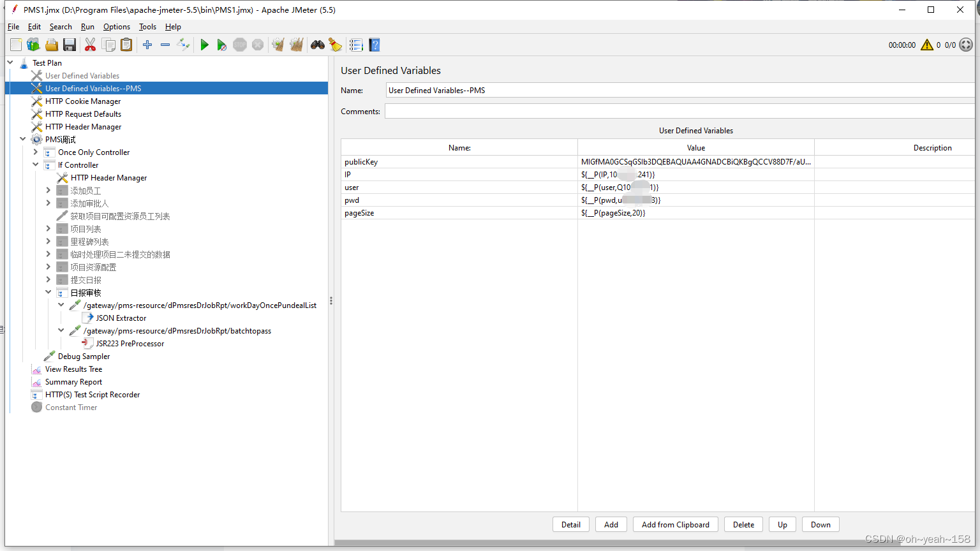The image size is (980, 551).
Task: Click the Copy icon in toolbar
Action: pyautogui.click(x=108, y=45)
